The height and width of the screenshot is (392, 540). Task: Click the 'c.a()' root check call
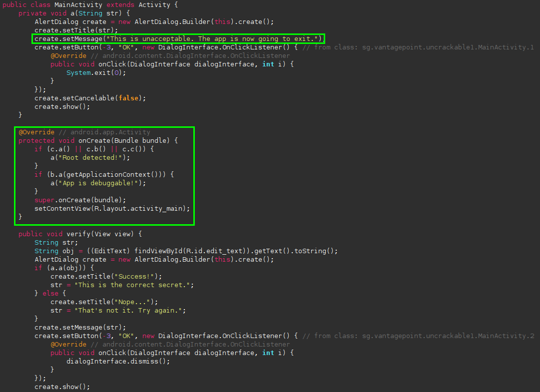click(x=60, y=149)
